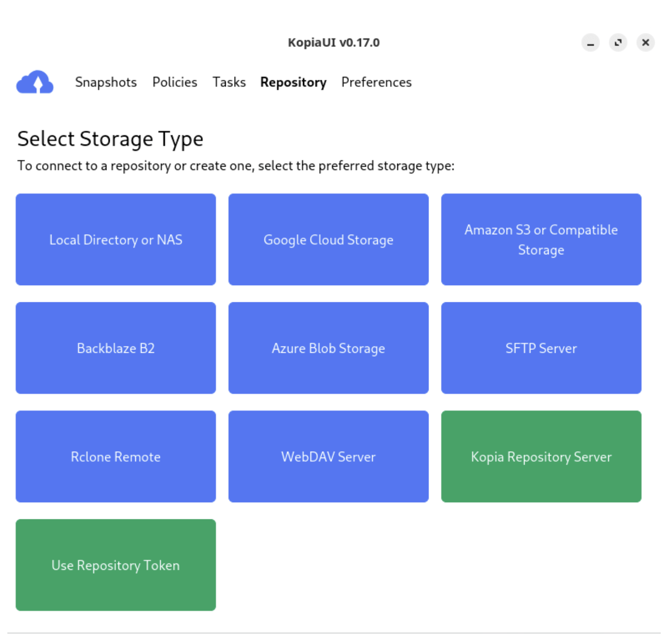
Task: Pick WebDAV Server storage type
Action: pyautogui.click(x=329, y=457)
